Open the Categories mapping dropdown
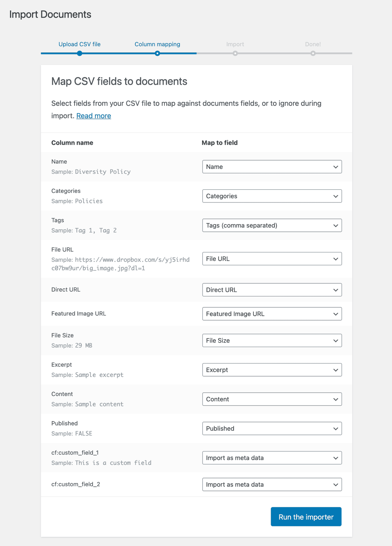This screenshot has height=546, width=392. click(x=272, y=196)
